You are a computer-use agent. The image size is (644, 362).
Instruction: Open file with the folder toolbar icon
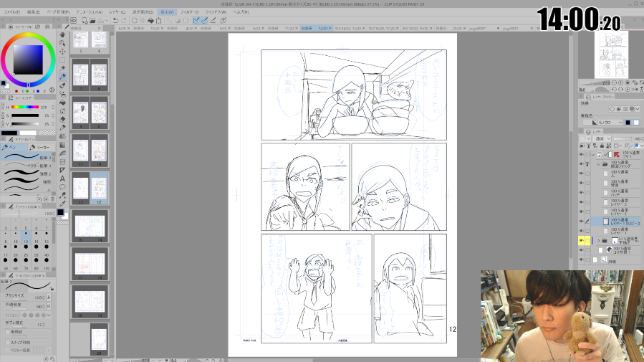[92, 20]
